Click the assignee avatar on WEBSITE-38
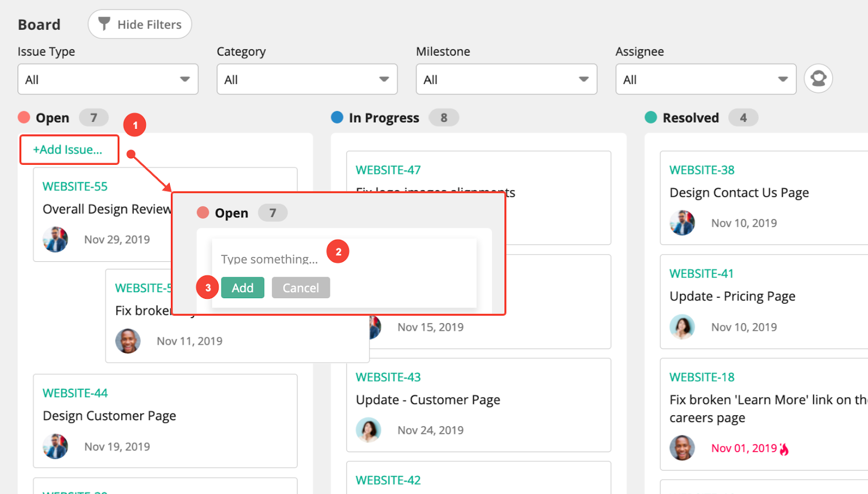 click(682, 222)
